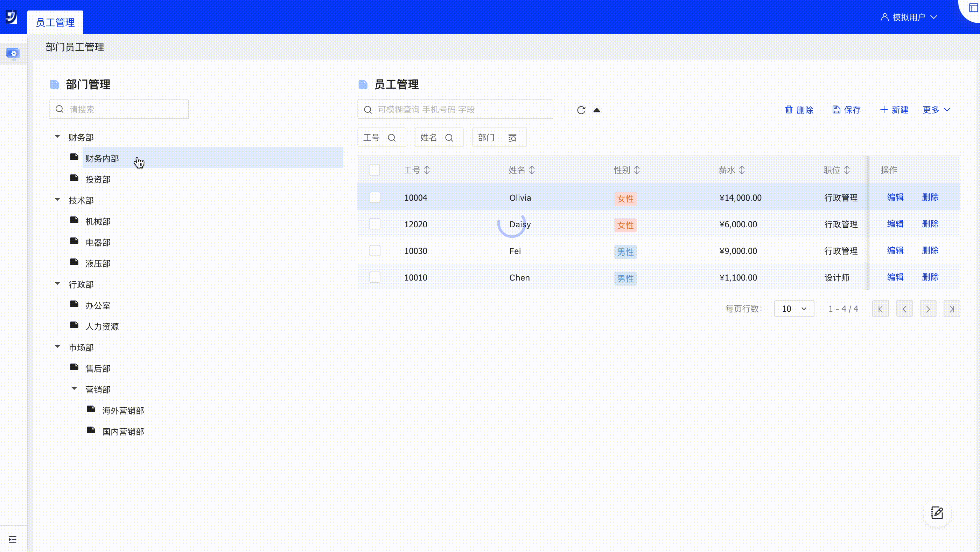
Task: Collapse filters with the up-arrow icon
Action: (596, 110)
